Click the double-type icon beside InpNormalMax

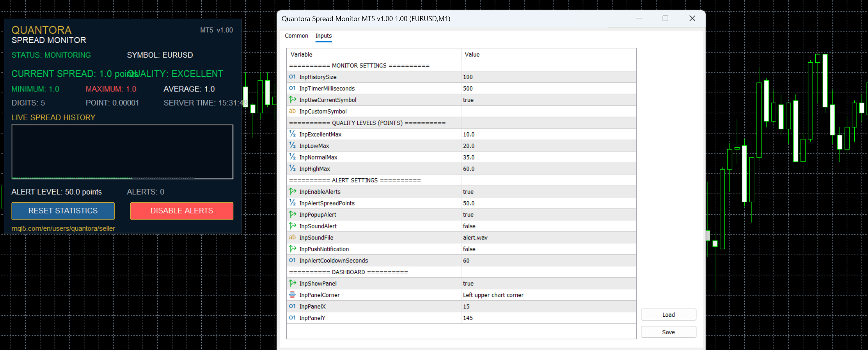292,157
